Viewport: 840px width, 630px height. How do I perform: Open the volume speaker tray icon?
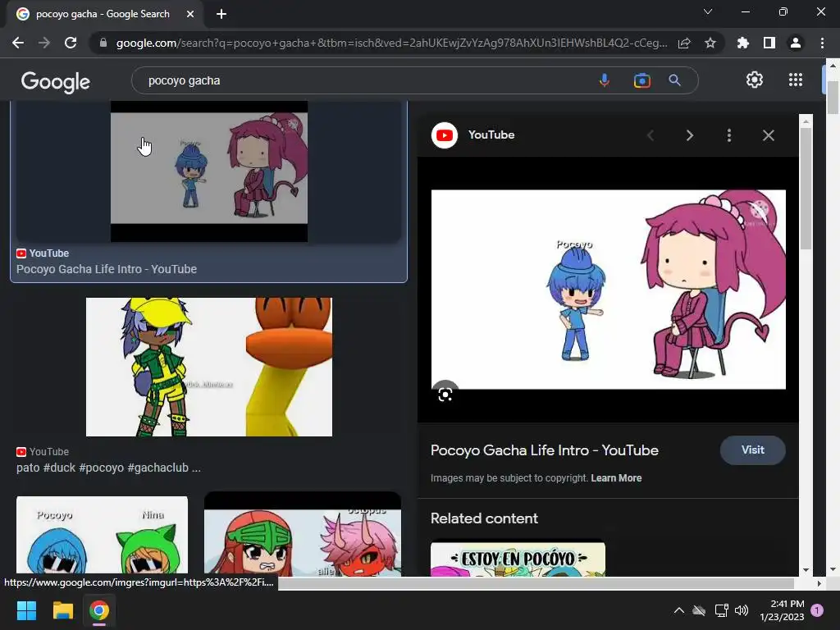(742, 610)
